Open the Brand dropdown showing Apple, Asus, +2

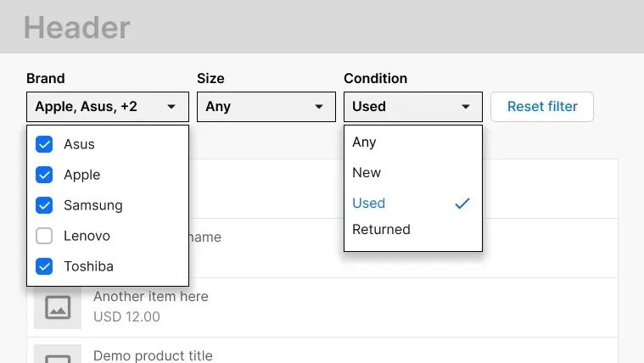[x=108, y=107]
